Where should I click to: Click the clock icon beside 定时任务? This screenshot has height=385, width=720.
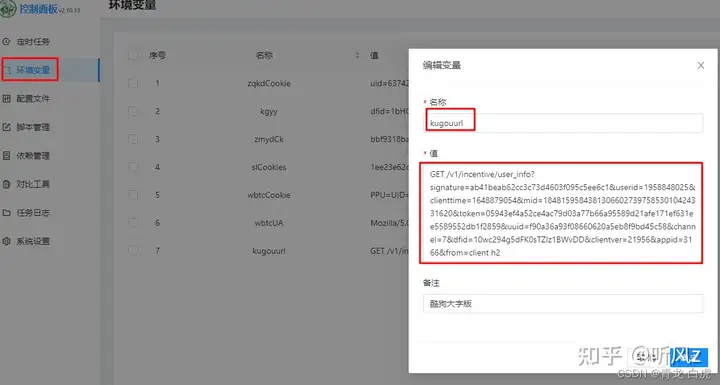tap(6, 42)
